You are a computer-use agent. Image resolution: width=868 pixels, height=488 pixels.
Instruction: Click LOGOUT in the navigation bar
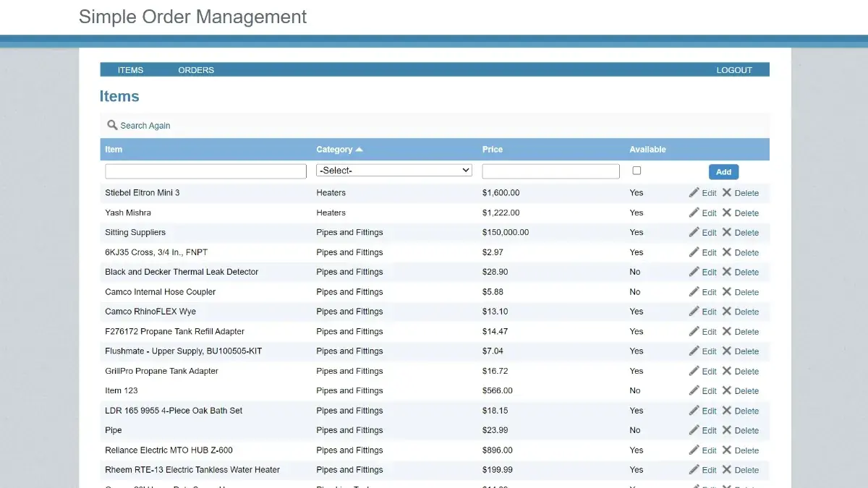pyautogui.click(x=734, y=70)
